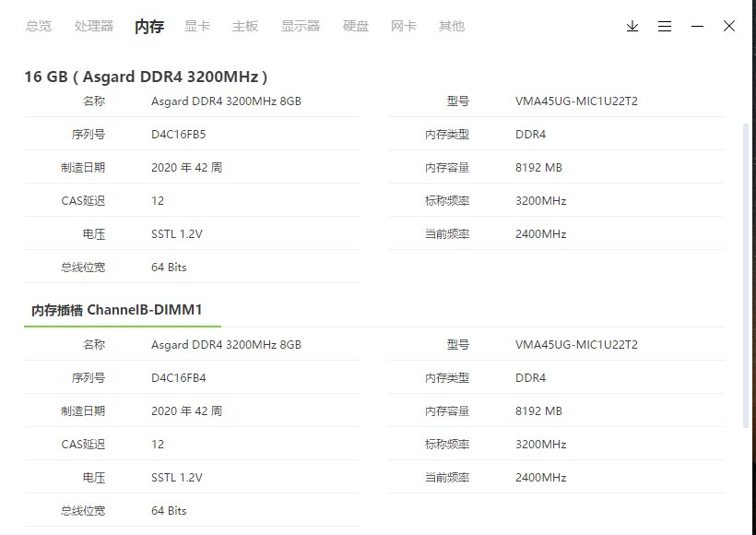Image resolution: width=756 pixels, height=535 pixels.
Task: Switch to the 其他 tab
Action: (452, 26)
